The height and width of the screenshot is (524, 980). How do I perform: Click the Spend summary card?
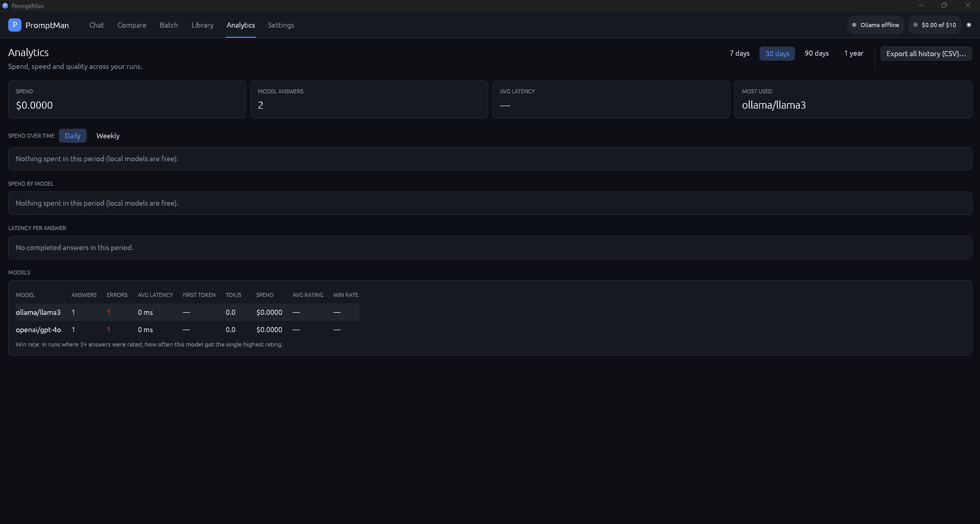(127, 99)
